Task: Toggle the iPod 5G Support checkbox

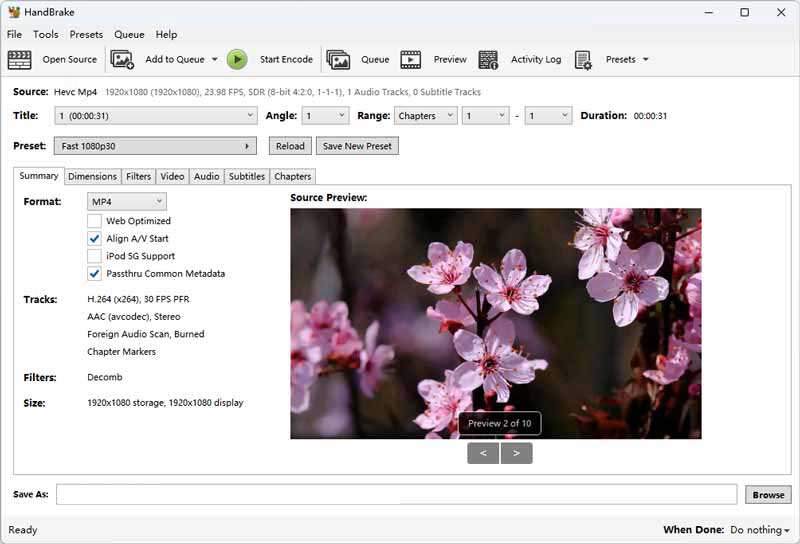Action: tap(94, 256)
